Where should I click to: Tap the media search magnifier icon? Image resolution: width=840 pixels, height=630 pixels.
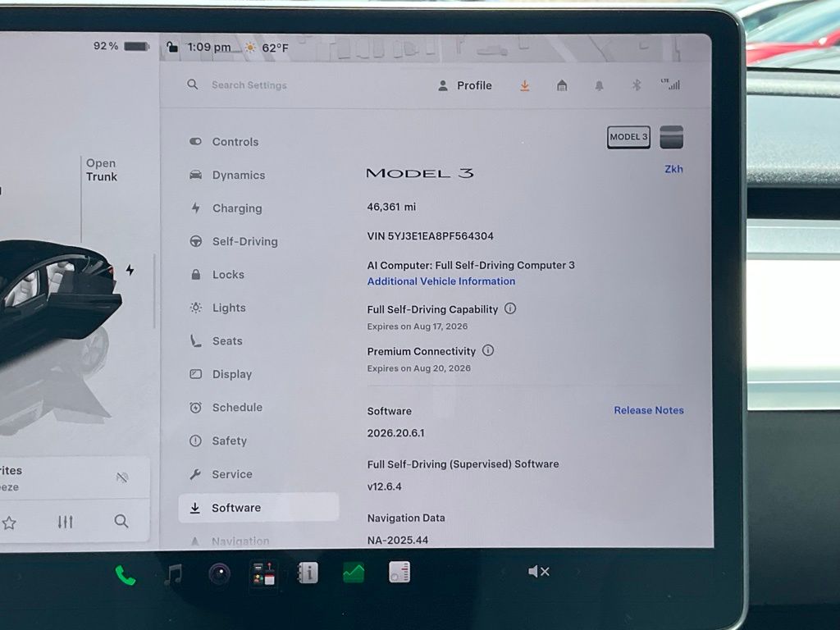(121, 521)
